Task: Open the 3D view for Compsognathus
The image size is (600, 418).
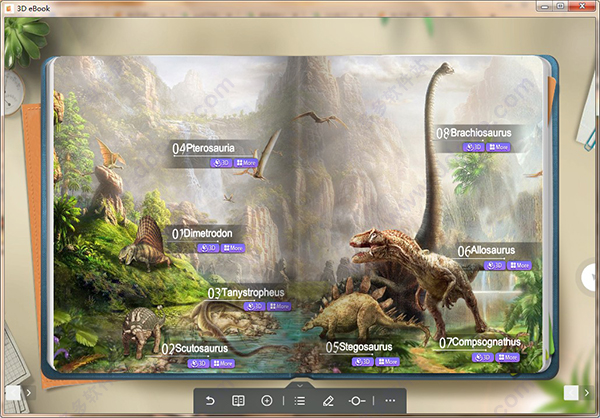Action: 483,358
